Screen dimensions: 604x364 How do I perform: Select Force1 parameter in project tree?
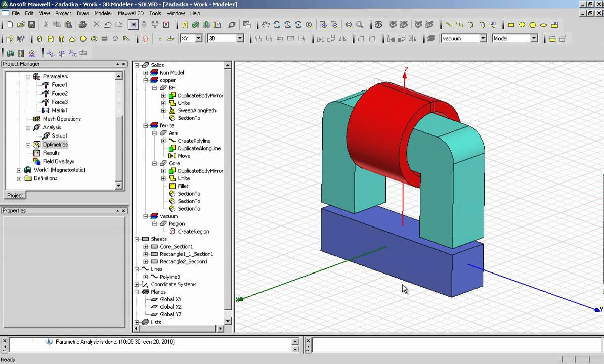click(x=59, y=85)
